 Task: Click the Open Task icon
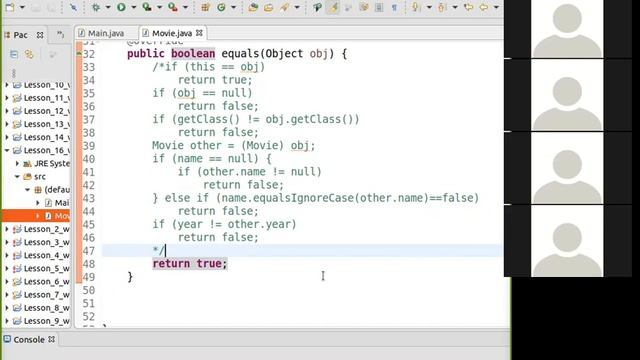(269, 7)
